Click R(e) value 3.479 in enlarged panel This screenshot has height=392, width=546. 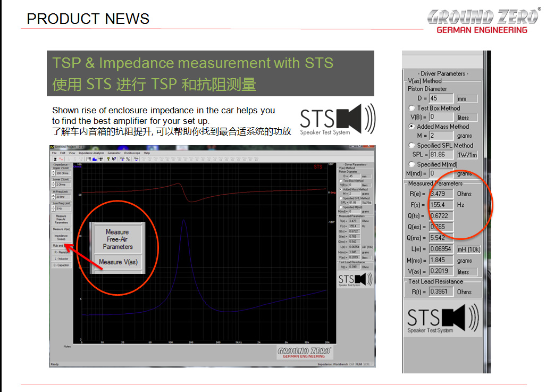(441, 194)
